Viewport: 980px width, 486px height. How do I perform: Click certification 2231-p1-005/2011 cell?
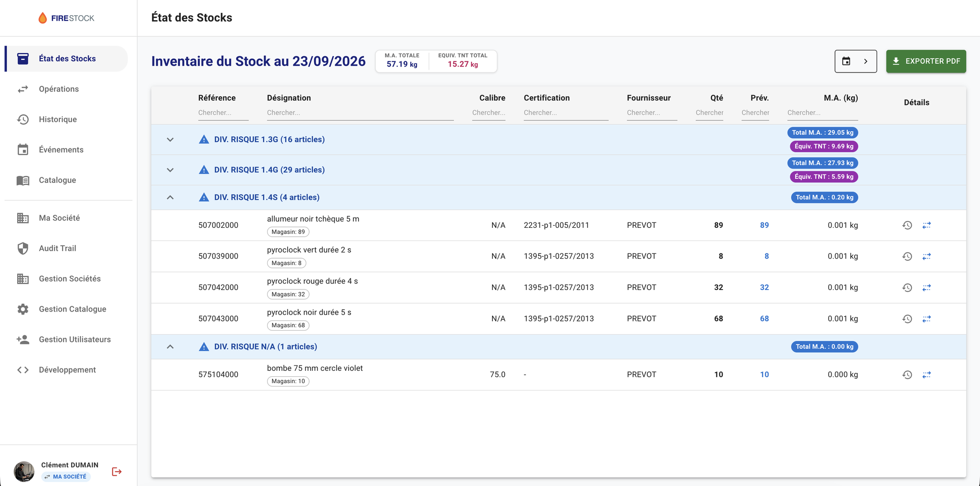pyautogui.click(x=556, y=225)
